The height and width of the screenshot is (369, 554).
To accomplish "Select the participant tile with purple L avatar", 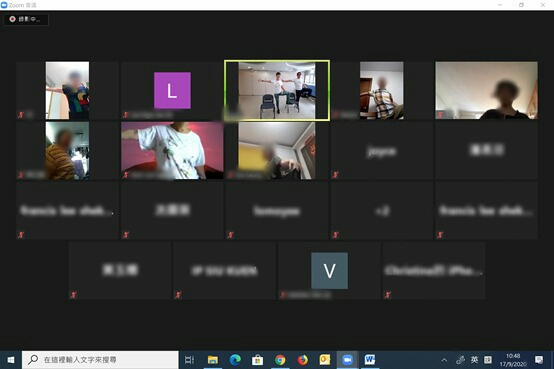I will click(x=172, y=90).
